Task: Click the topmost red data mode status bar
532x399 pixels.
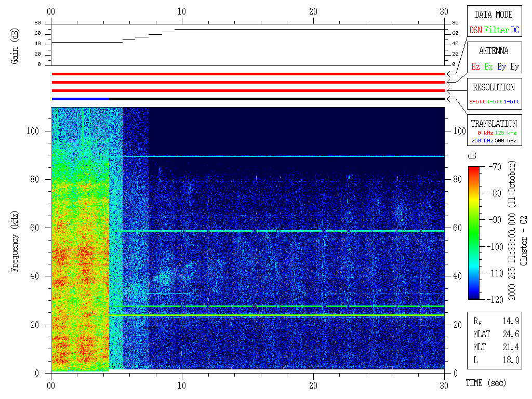Action: [248, 74]
